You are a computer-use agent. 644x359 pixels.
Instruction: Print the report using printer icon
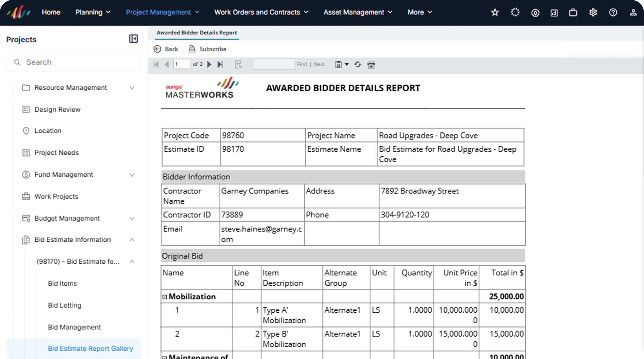(371, 65)
